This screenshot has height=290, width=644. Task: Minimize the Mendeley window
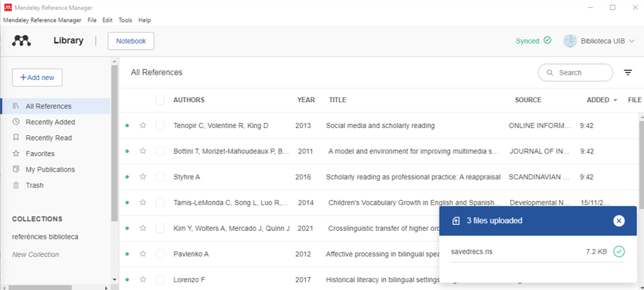tap(591, 7)
